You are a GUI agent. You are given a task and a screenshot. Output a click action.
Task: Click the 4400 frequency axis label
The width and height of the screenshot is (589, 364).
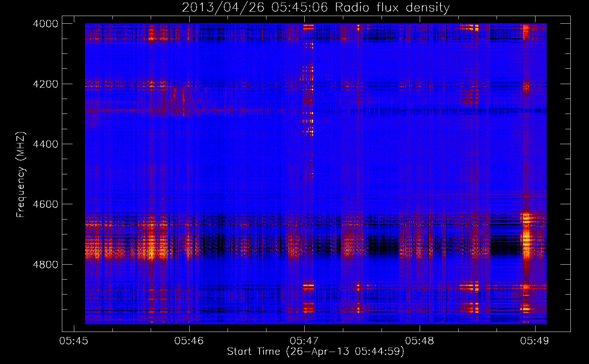click(46, 144)
